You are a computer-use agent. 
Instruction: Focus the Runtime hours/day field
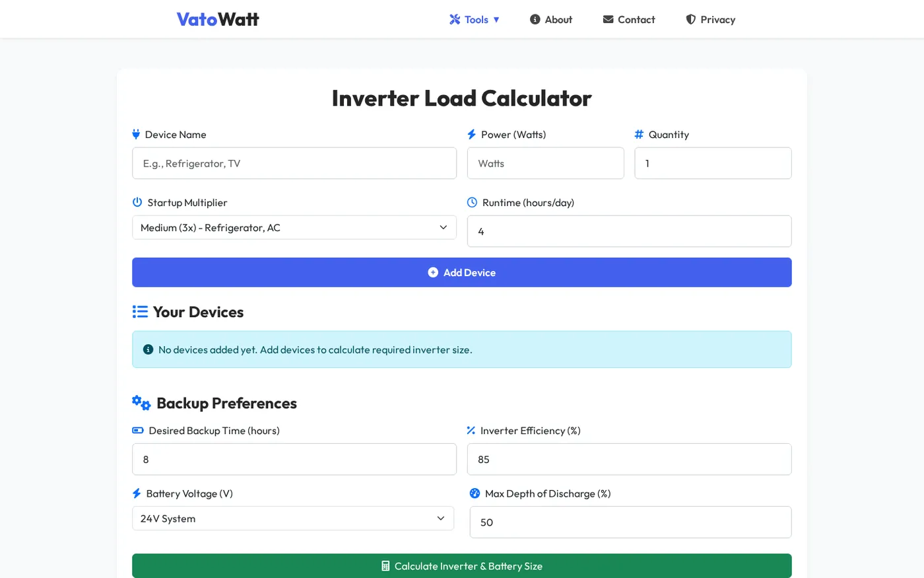tap(630, 231)
